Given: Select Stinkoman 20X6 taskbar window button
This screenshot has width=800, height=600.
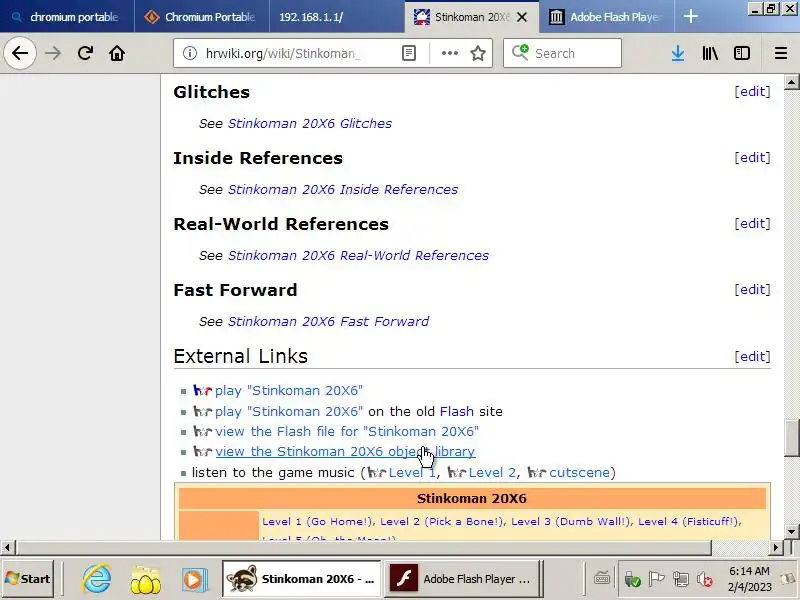Looking at the screenshot, I should tap(302, 579).
